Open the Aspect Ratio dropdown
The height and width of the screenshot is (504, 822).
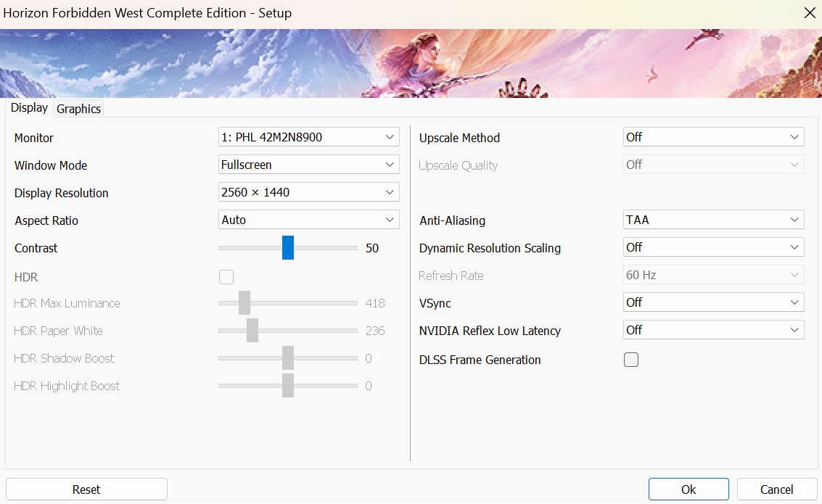308,220
